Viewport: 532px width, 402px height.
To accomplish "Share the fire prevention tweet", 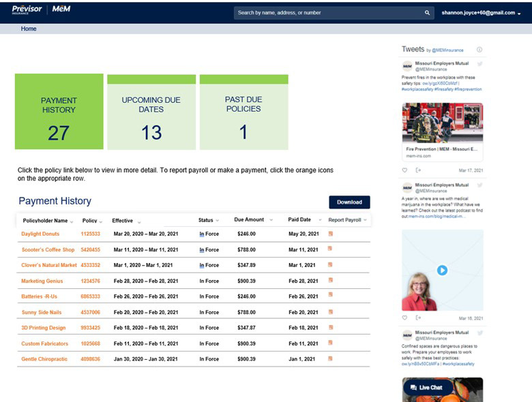I will click(418, 170).
